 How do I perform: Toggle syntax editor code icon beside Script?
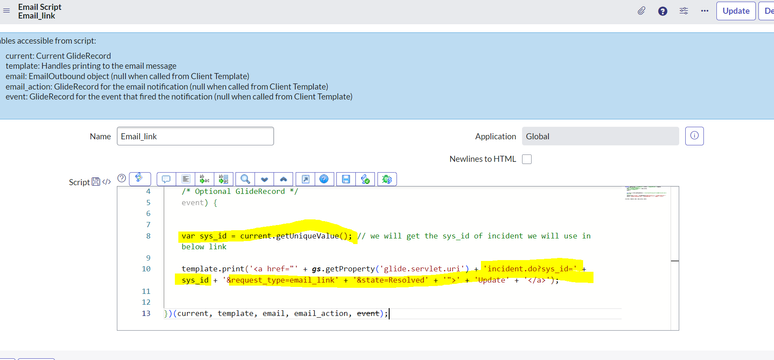click(106, 182)
